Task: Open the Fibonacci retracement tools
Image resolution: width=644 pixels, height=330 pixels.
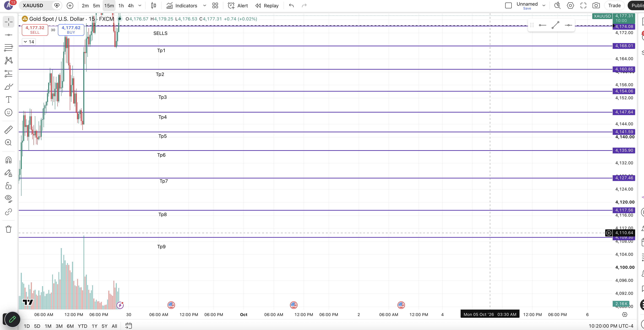Action: click(9, 48)
